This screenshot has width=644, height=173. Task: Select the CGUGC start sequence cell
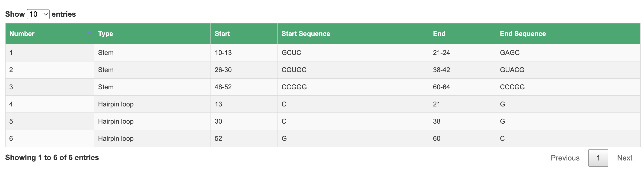353,70
